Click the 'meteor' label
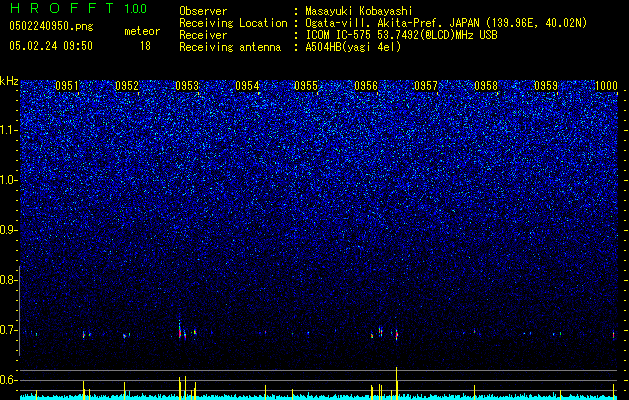Viewport: 629px width, 400px height. [x=142, y=31]
